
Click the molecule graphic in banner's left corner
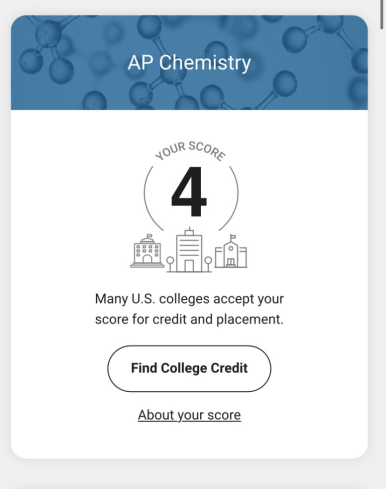47,47
